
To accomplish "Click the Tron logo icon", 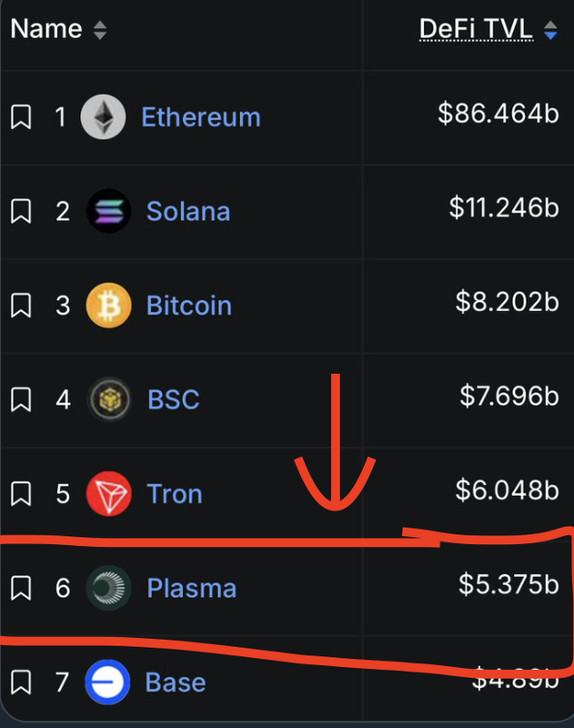I will pyautogui.click(x=108, y=493).
